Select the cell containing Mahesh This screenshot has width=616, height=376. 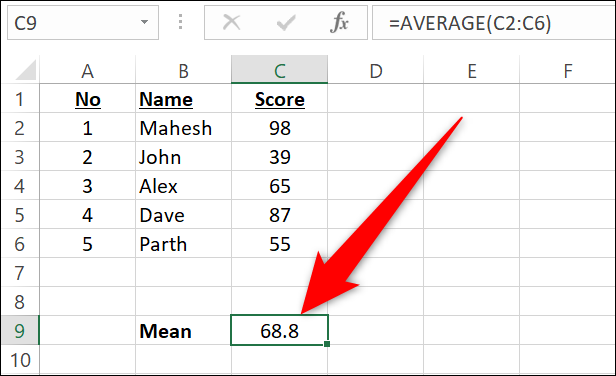click(x=183, y=127)
